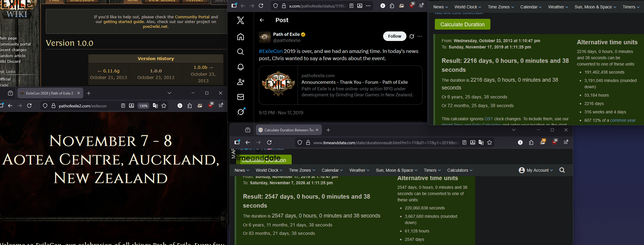The image size is (644, 245).
Task: Expand World Clock menu in the 2547-days window
Action: pyautogui.click(x=269, y=170)
